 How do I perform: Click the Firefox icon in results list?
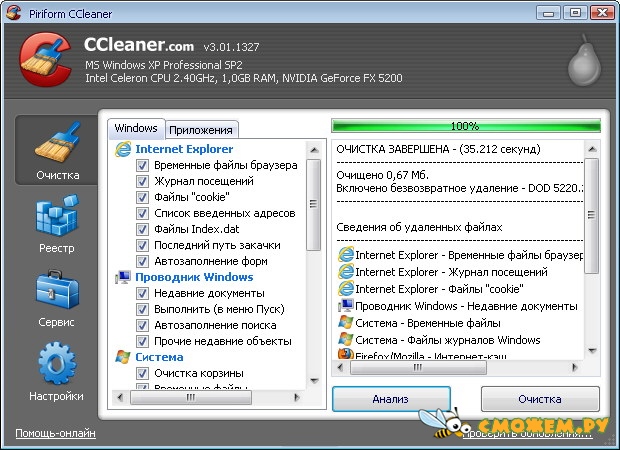pos(346,354)
